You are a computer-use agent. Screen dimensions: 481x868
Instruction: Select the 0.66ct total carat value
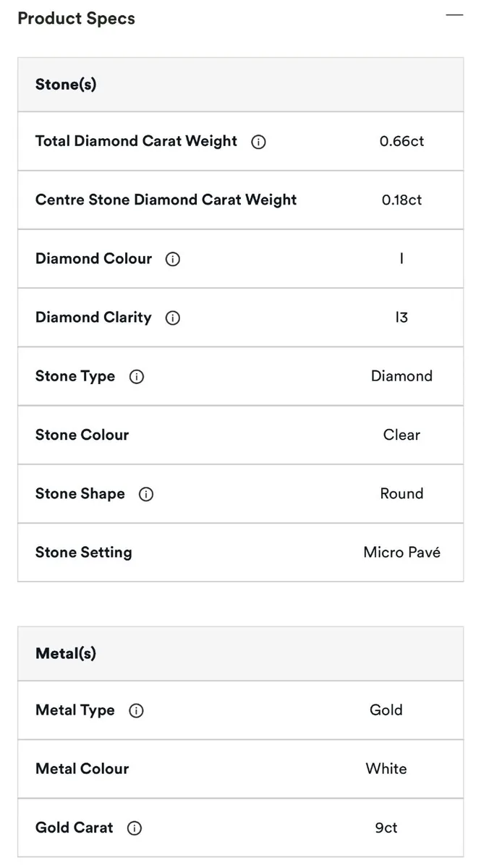point(401,141)
